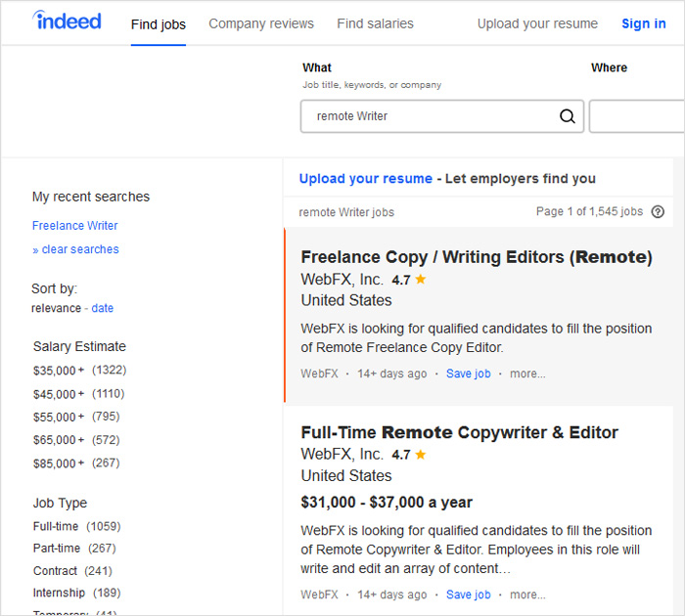The height and width of the screenshot is (616, 685).
Task: Select the Contract job type filter
Action: click(55, 571)
